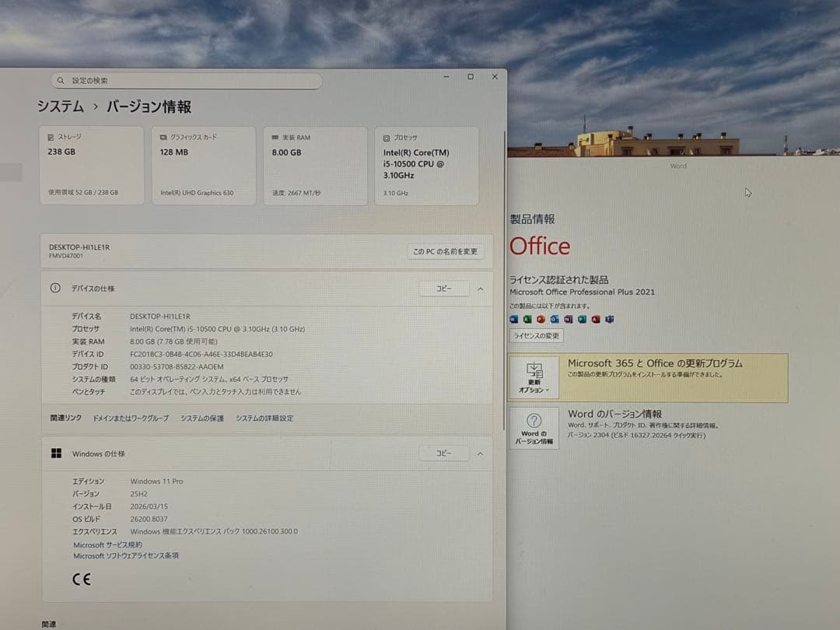This screenshot has width=840, height=630.
Task: Open Microsoft ソフトウェアライセンス条項 link
Action: point(126,555)
